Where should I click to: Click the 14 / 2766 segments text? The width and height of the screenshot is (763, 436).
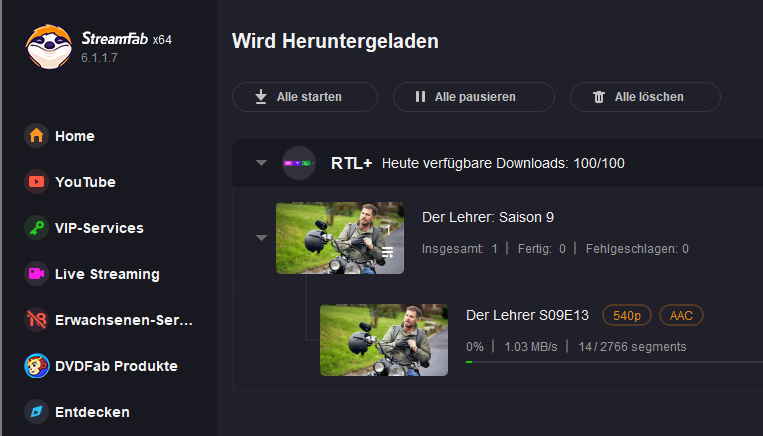632,346
